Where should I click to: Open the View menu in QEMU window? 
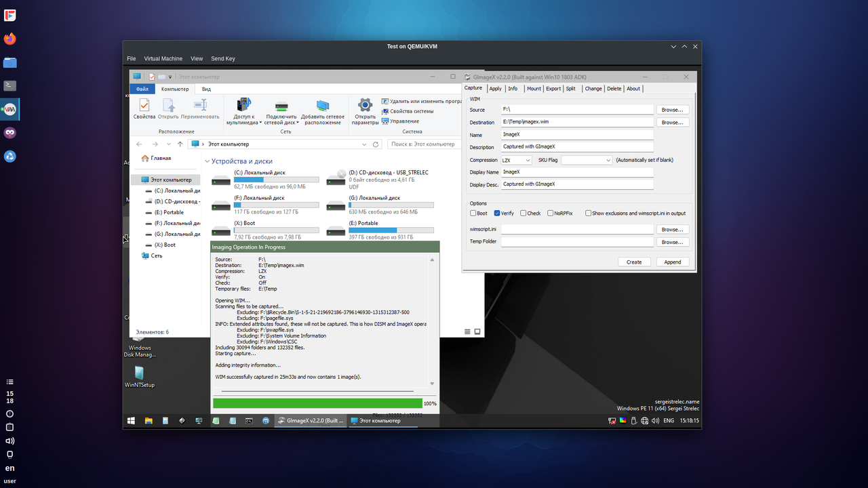[x=197, y=59]
